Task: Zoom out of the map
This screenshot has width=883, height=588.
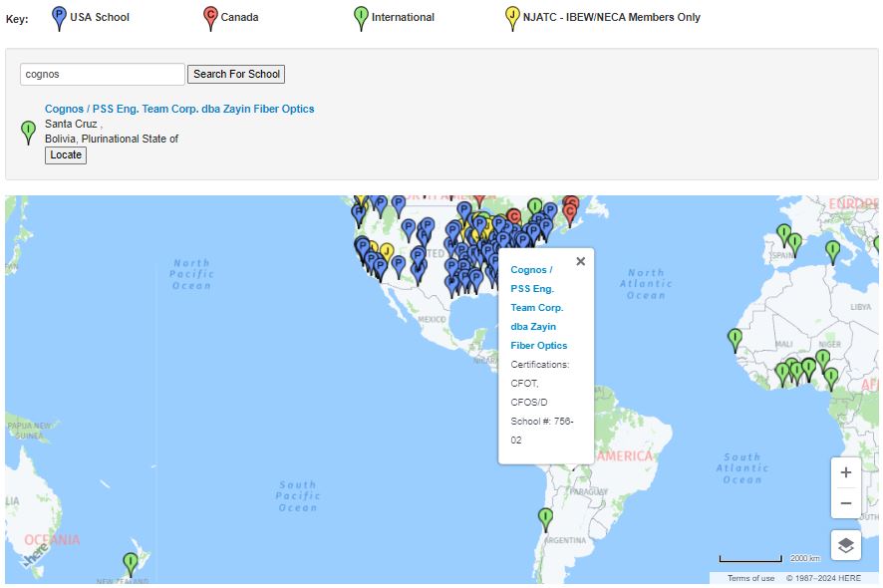Action: point(845,503)
